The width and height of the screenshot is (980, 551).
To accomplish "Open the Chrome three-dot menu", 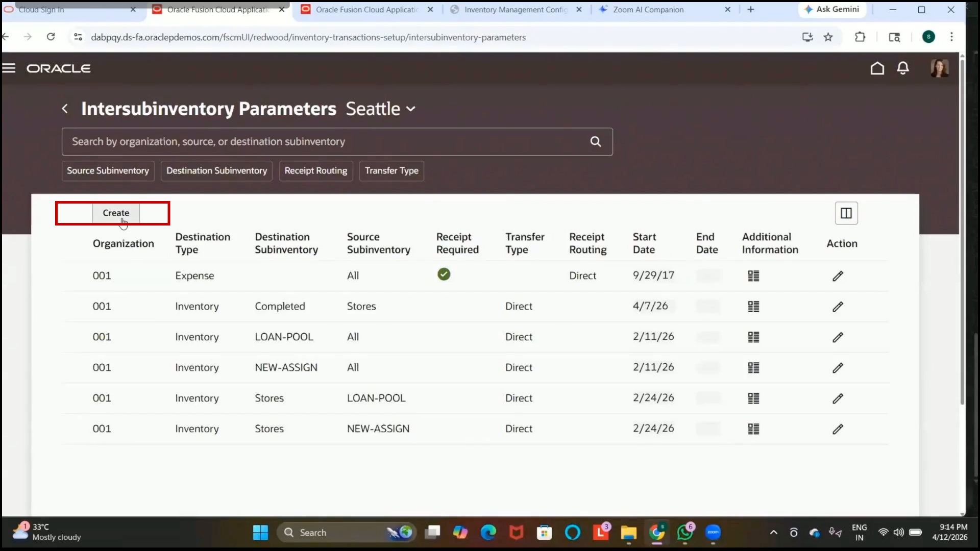I will (x=951, y=37).
